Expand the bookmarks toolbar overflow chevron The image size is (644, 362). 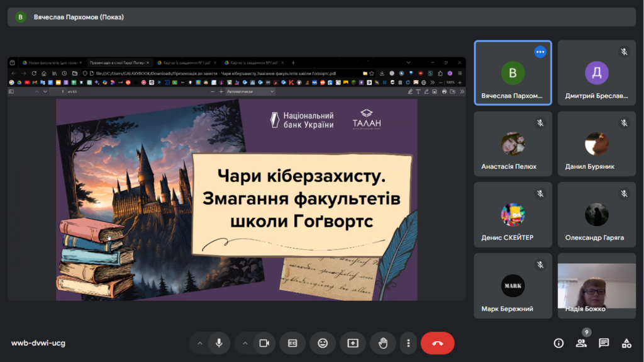(433, 82)
